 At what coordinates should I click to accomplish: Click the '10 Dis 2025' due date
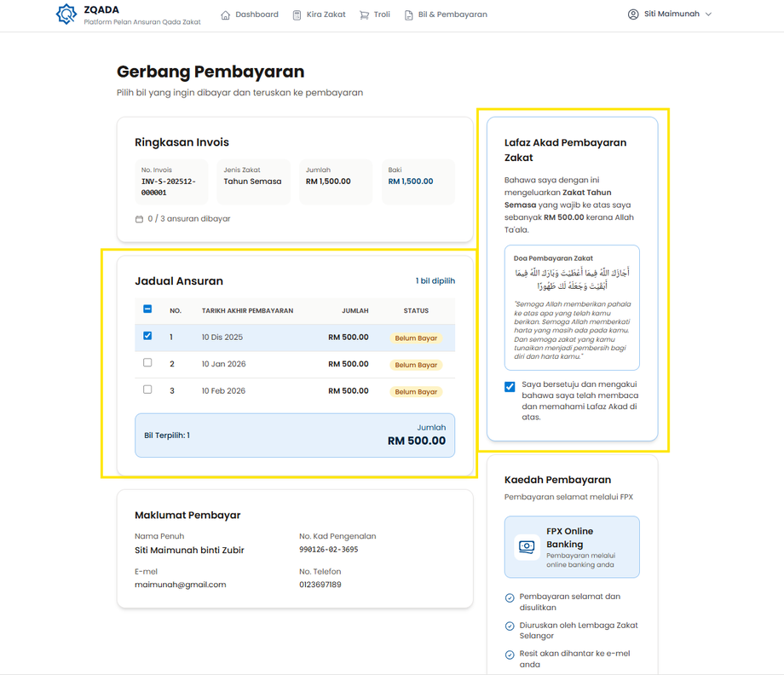tap(222, 337)
